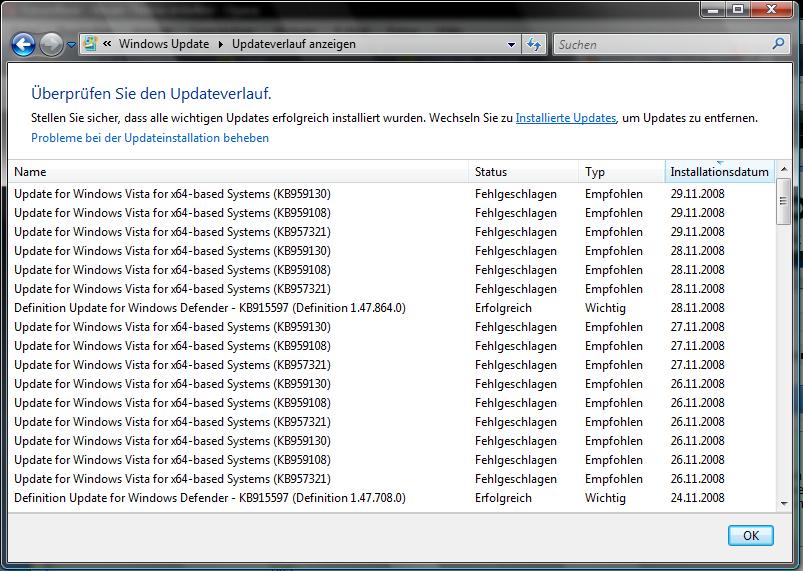Click the magnifier search icon
This screenshot has width=803, height=571.
click(778, 44)
